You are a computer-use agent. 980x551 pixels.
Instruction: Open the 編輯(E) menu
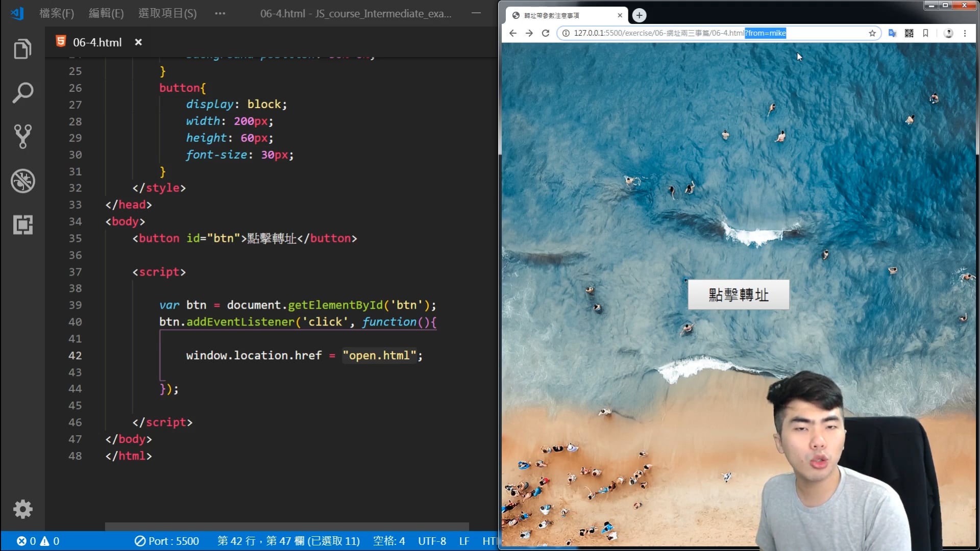point(106,13)
